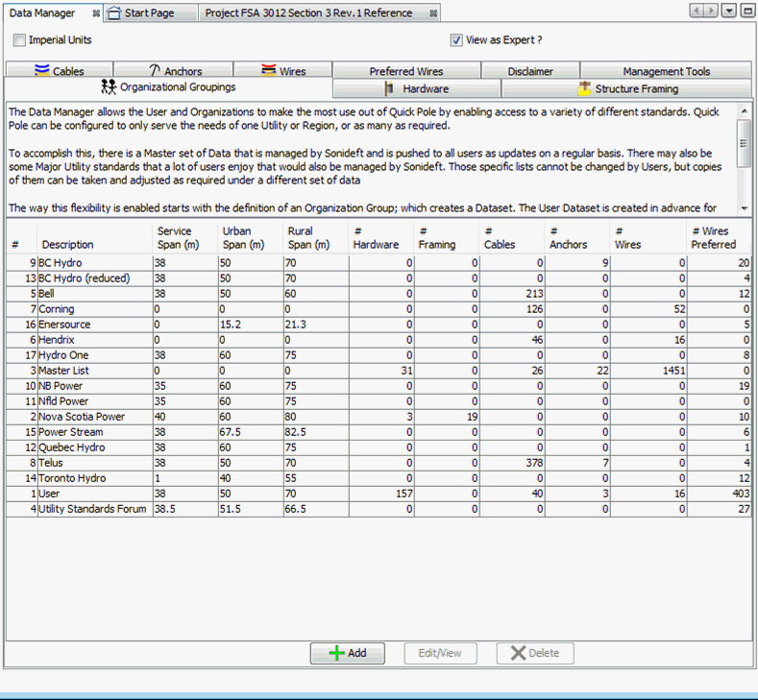Select the Hydro One row

pyautogui.click(x=379, y=355)
